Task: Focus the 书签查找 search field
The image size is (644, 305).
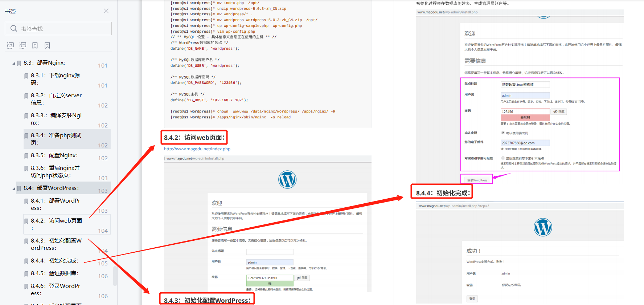Action: click(58, 28)
